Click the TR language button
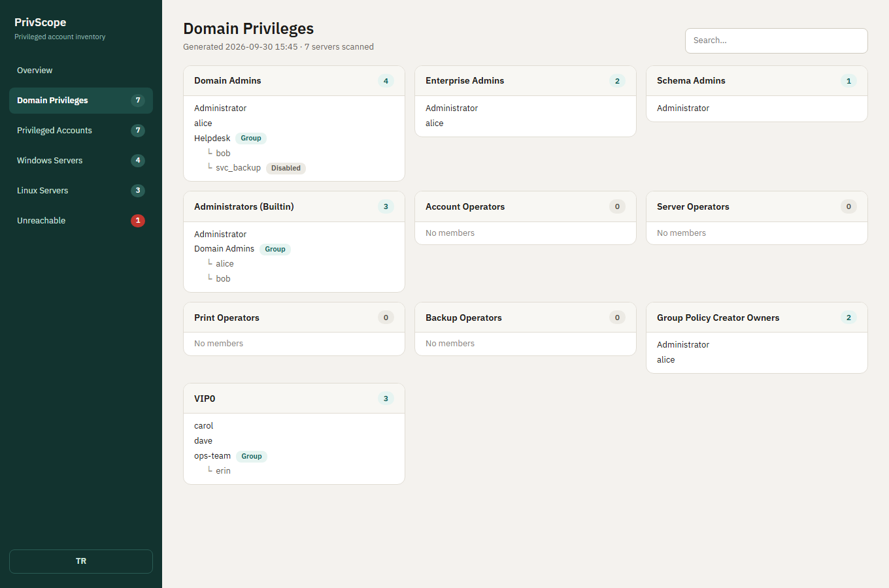The width and height of the screenshot is (889, 588). (81, 561)
